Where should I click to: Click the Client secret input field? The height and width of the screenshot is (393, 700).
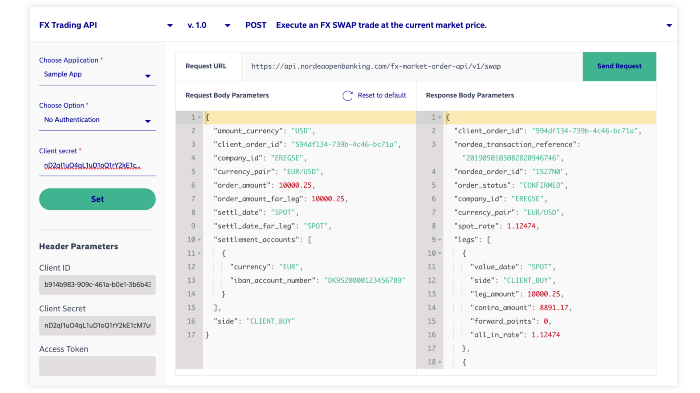point(97,166)
